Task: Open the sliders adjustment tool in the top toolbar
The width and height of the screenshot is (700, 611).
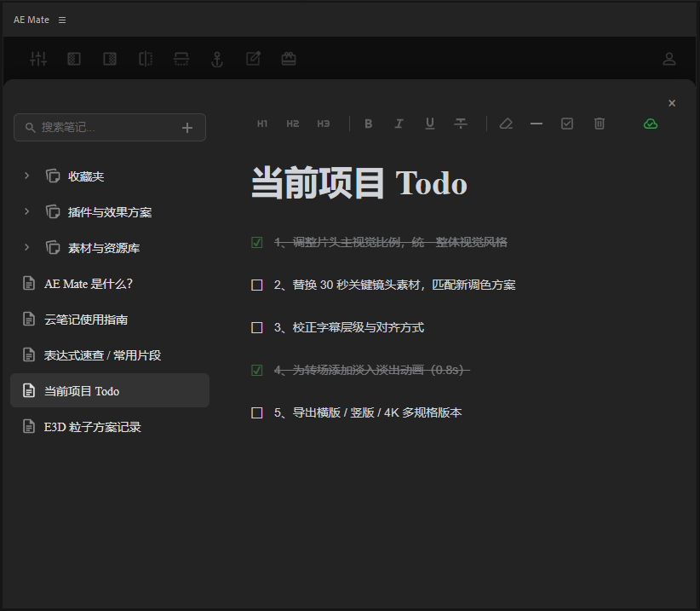Action: pyautogui.click(x=38, y=59)
